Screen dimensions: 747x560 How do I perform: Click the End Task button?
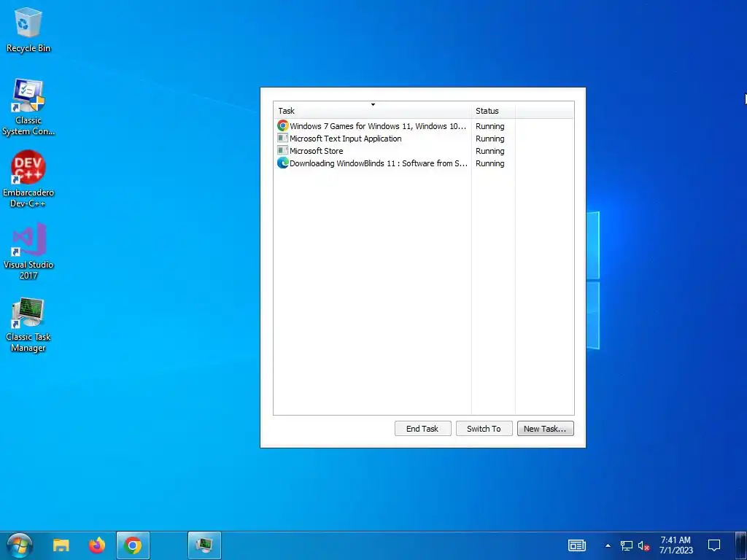pyautogui.click(x=422, y=429)
